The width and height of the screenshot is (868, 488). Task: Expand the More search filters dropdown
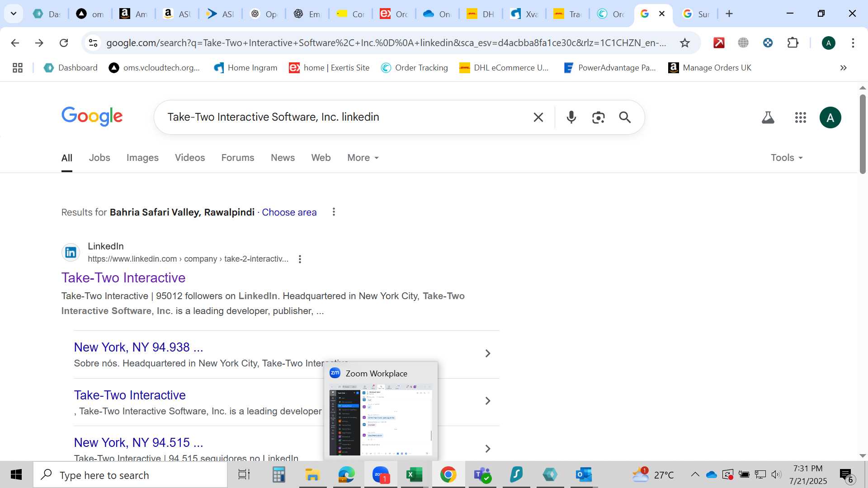(363, 158)
